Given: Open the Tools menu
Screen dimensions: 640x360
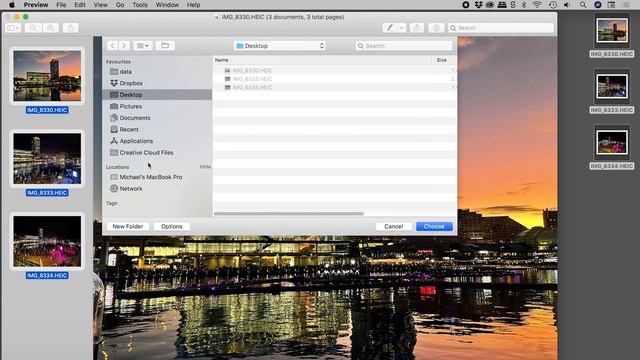Looking at the screenshot, I should click(140, 5).
